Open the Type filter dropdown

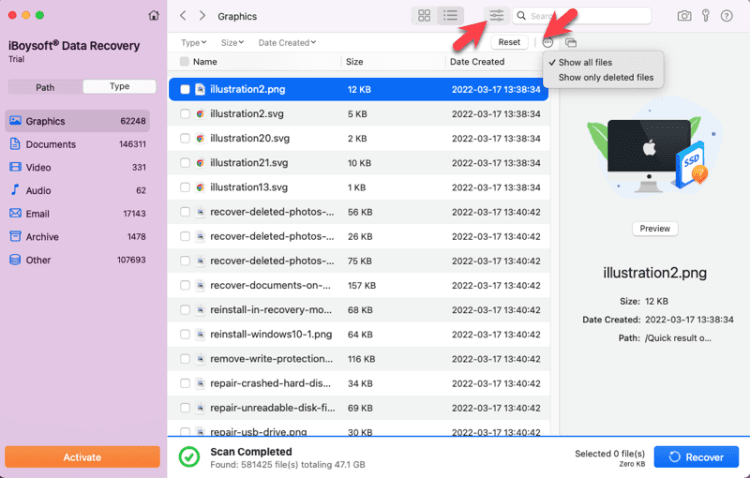pyautogui.click(x=193, y=43)
